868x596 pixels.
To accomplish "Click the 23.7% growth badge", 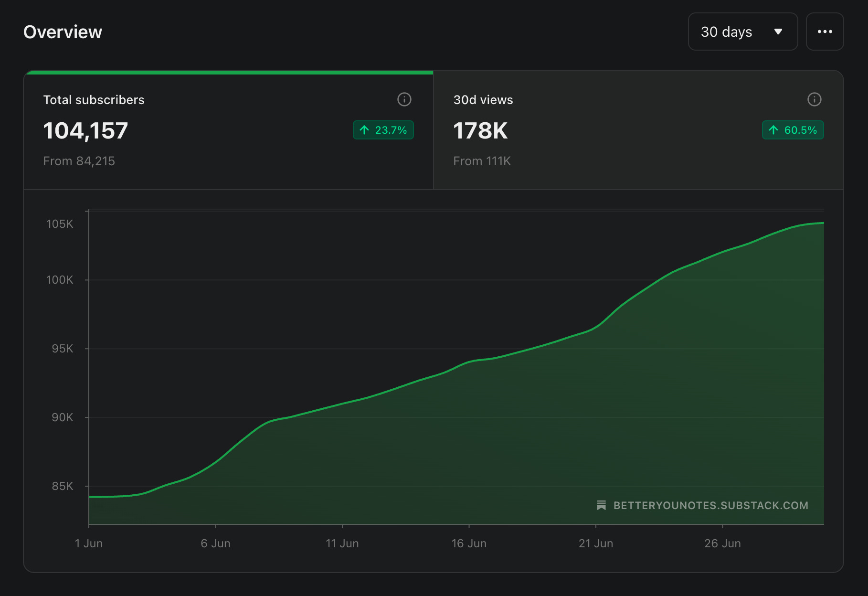I will click(x=383, y=130).
